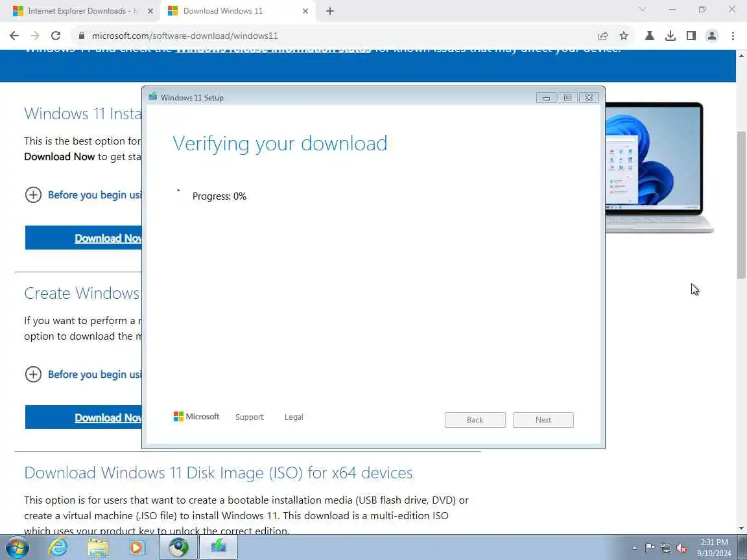Open the Windows Start button
The height and width of the screenshot is (560, 747).
(18, 548)
